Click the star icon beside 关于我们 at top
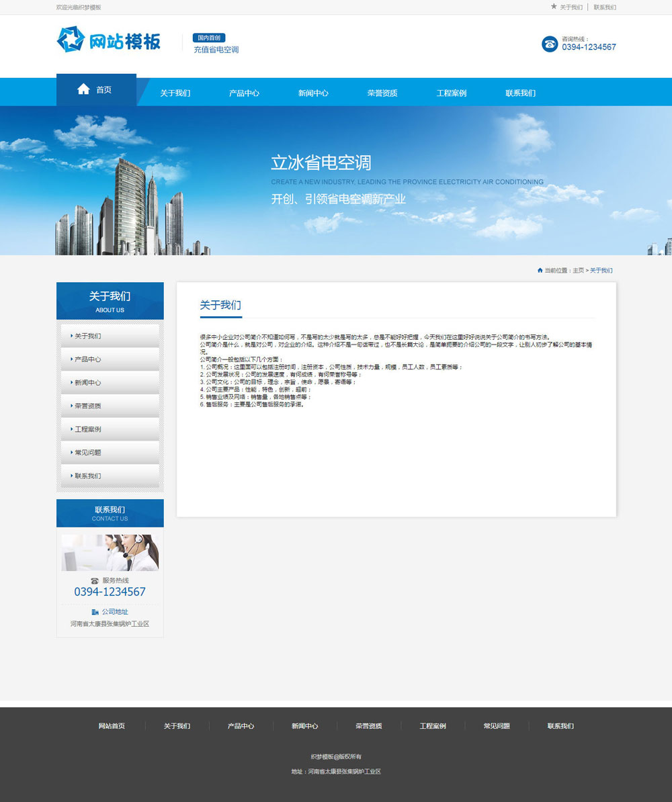 pos(554,7)
